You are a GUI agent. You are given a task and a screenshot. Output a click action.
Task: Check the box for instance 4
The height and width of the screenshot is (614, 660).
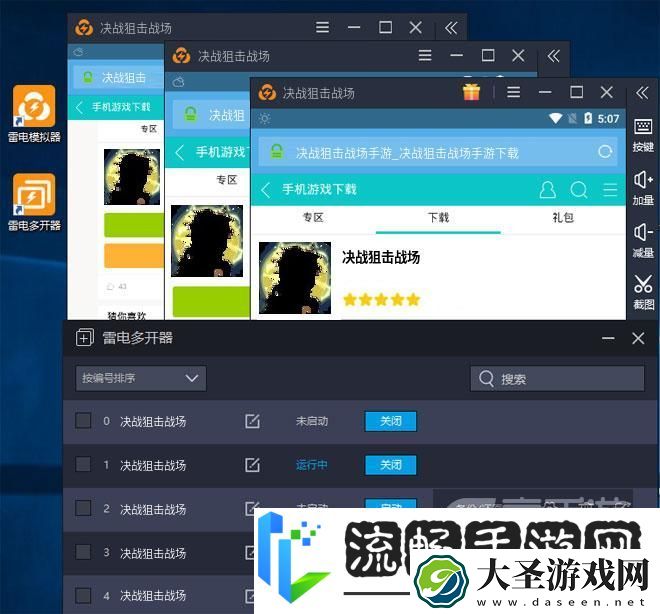[83, 595]
